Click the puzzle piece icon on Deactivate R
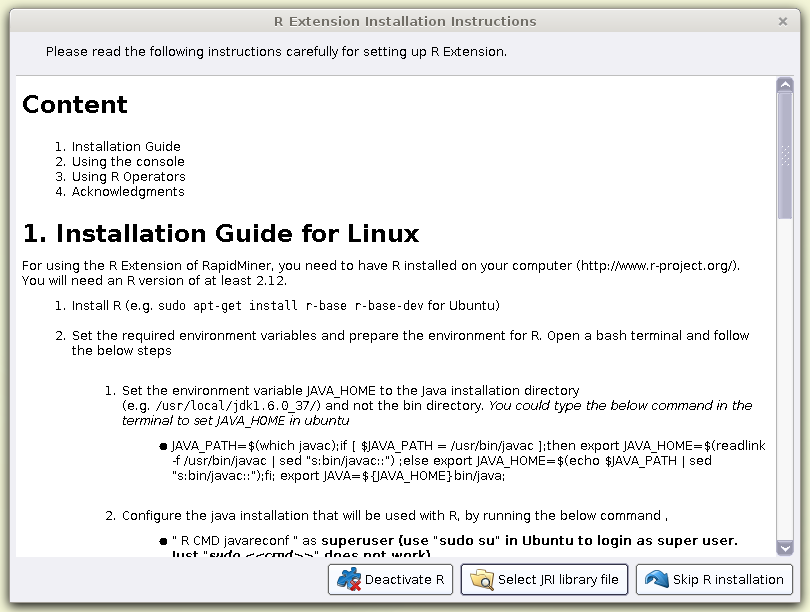This screenshot has height=612, width=810. click(349, 579)
